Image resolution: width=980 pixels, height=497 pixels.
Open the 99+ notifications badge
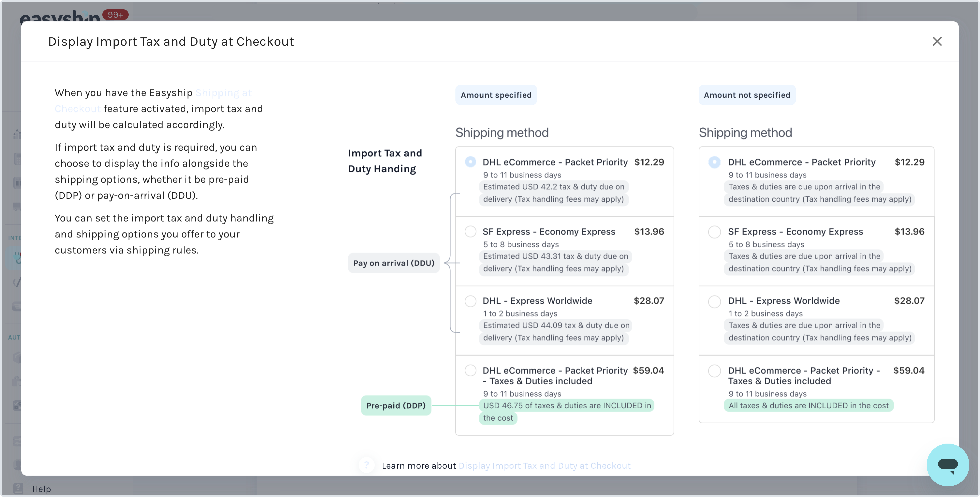point(115,14)
